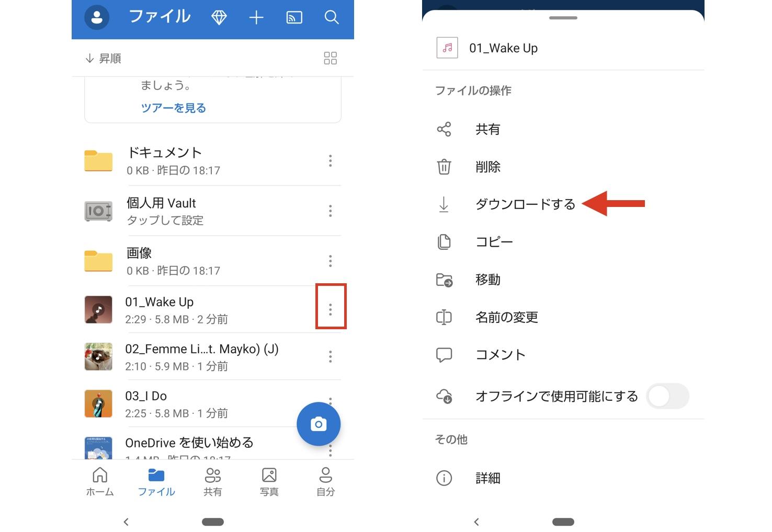Open search with the magnifier icon
Viewport: 772px width, 532px height.
332,18
